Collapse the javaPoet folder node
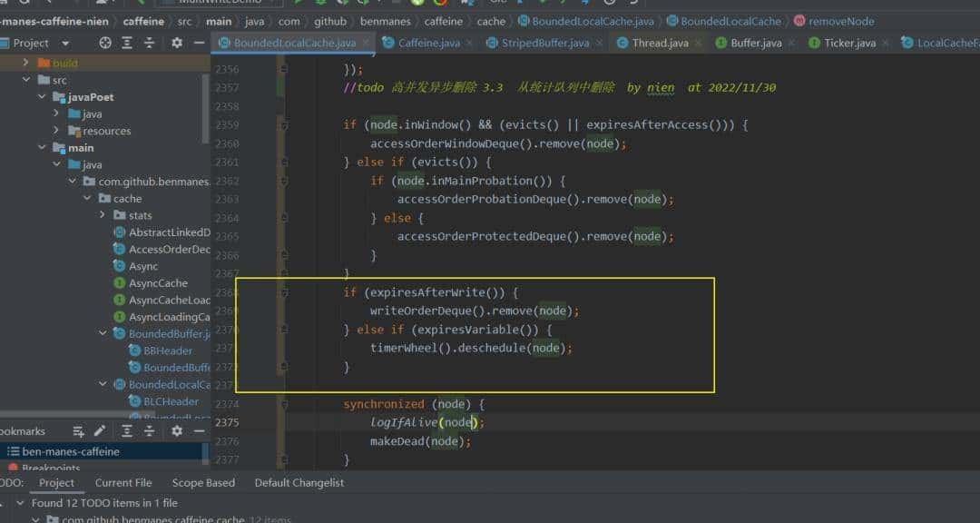 click(x=42, y=97)
